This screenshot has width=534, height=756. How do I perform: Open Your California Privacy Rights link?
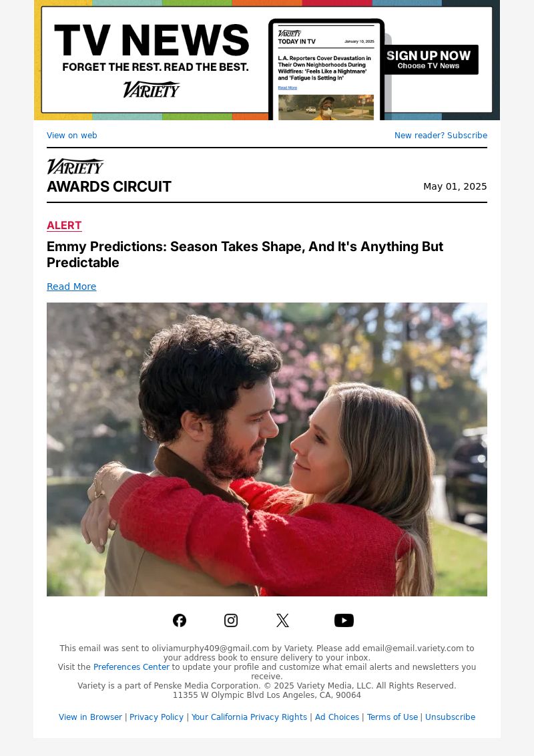point(249,717)
